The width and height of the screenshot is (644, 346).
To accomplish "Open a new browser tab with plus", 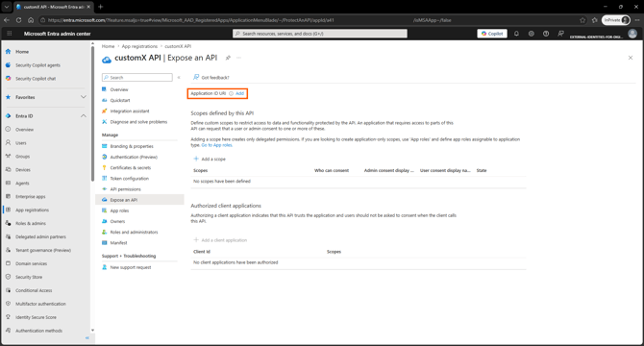I will (x=101, y=7).
